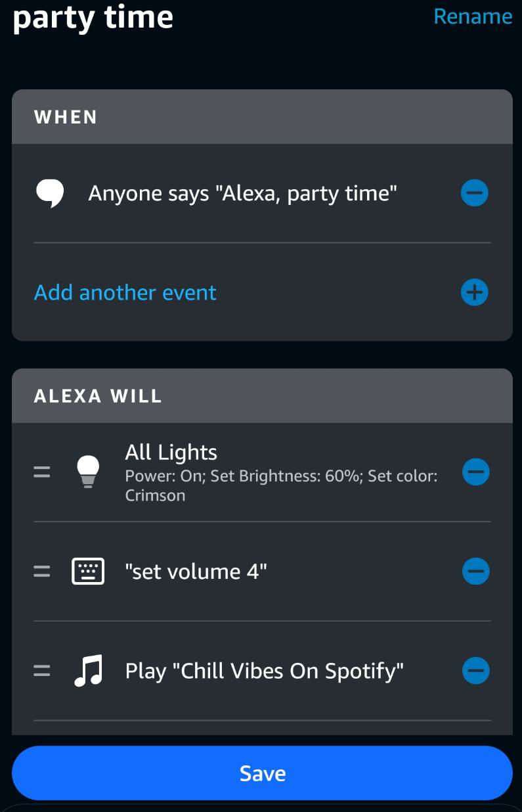The image size is (522, 812).
Task: Remove the "set volume 4" action
Action: point(475,572)
